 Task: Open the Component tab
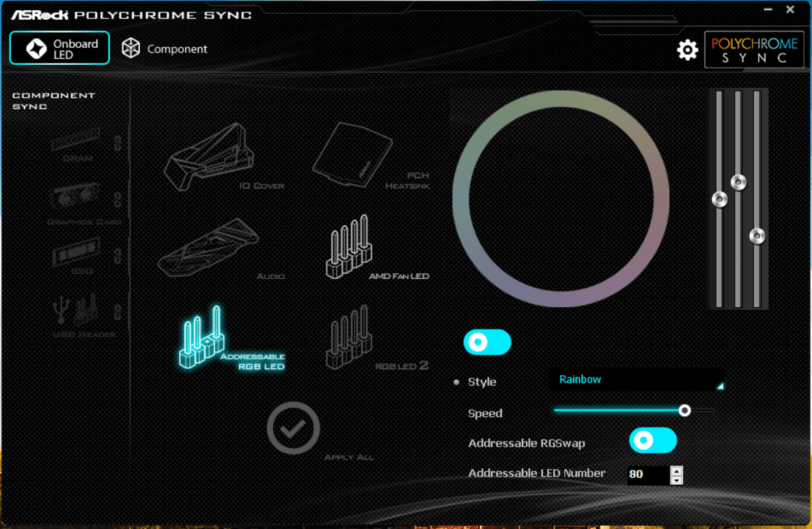(x=164, y=48)
